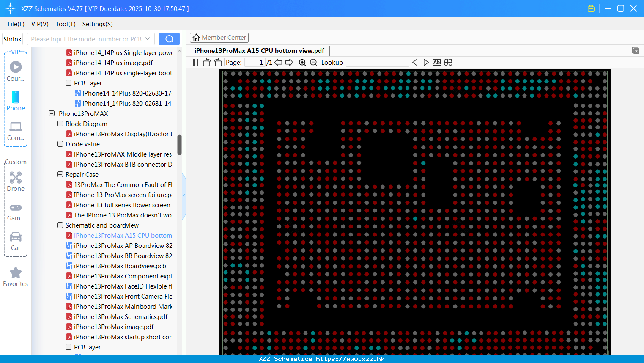The image size is (644, 363).
Task: Click the blue search button
Action: [169, 39]
